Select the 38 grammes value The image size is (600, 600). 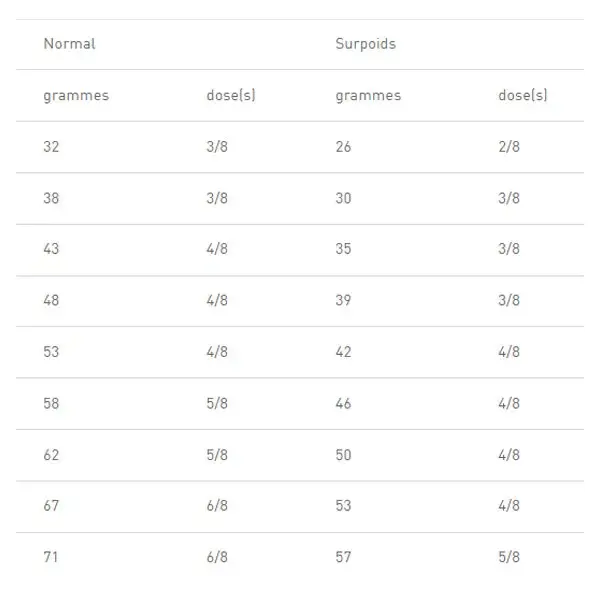point(51,198)
